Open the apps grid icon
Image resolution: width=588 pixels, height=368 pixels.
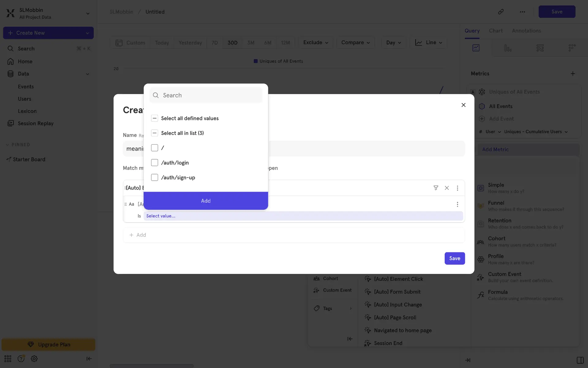8,358
